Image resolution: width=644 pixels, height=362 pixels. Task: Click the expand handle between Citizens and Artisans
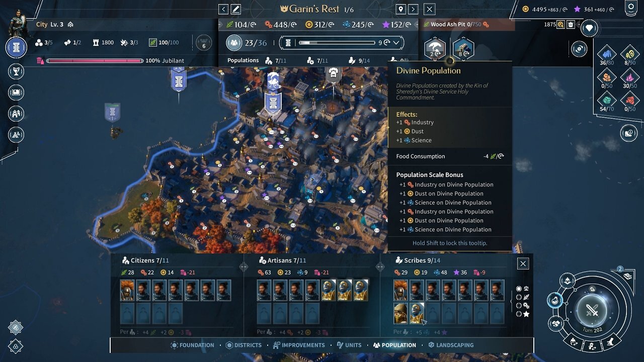click(x=244, y=267)
